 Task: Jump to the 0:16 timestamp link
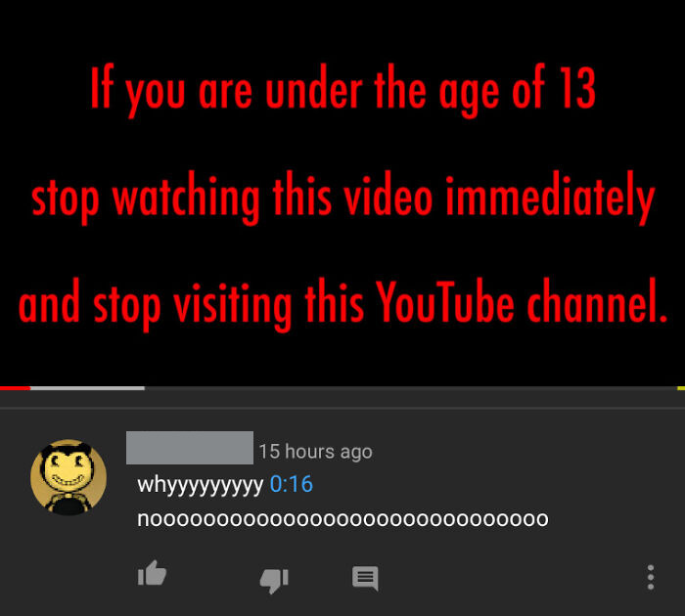pos(292,484)
